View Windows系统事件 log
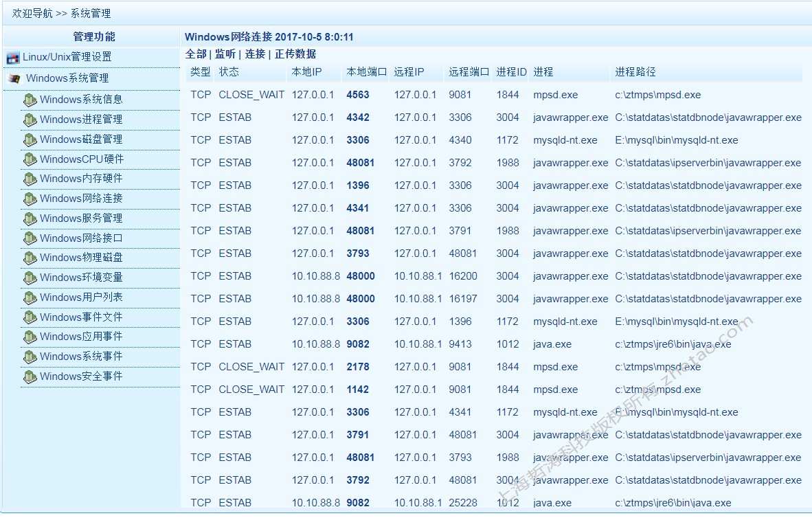Screen dimensions: 812x518 [x=81, y=357]
